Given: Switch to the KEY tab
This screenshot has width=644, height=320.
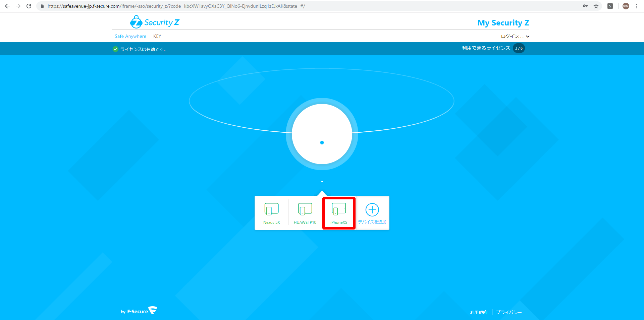Looking at the screenshot, I should point(157,36).
